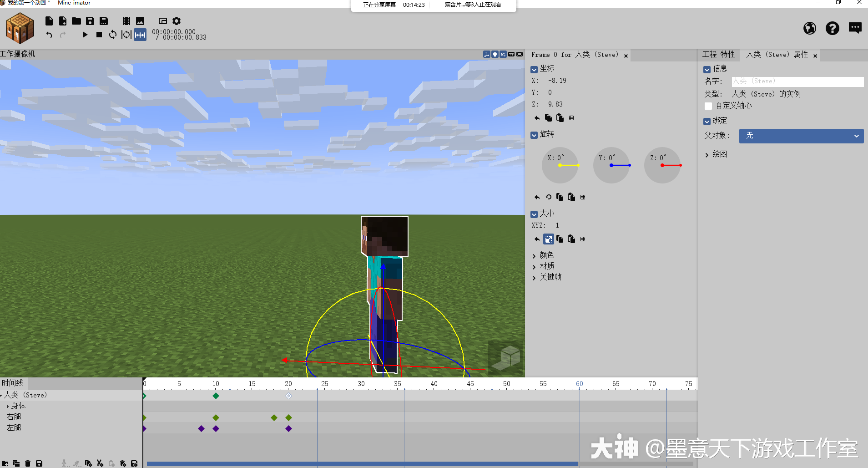The image size is (868, 468).
Task: Add a timeline folder with the folder-plus icon
Action: [x=5, y=463]
